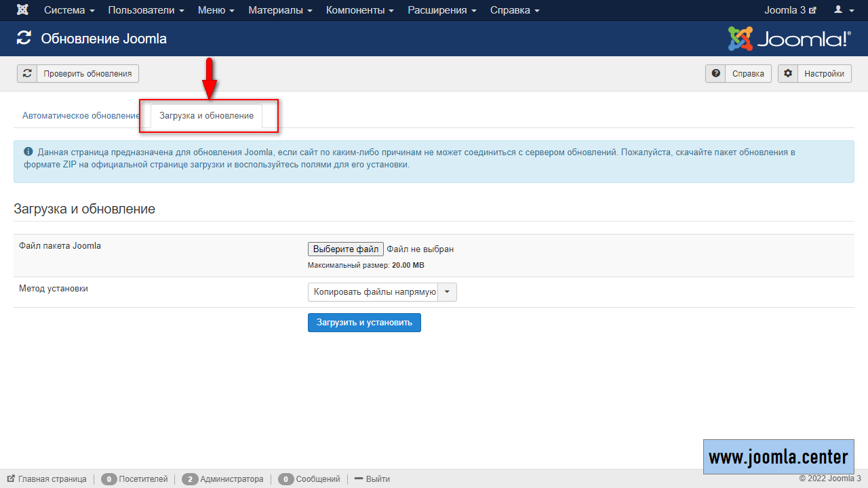Click the gear icon for Настройки
This screenshot has height=488, width=868.
tap(787, 74)
